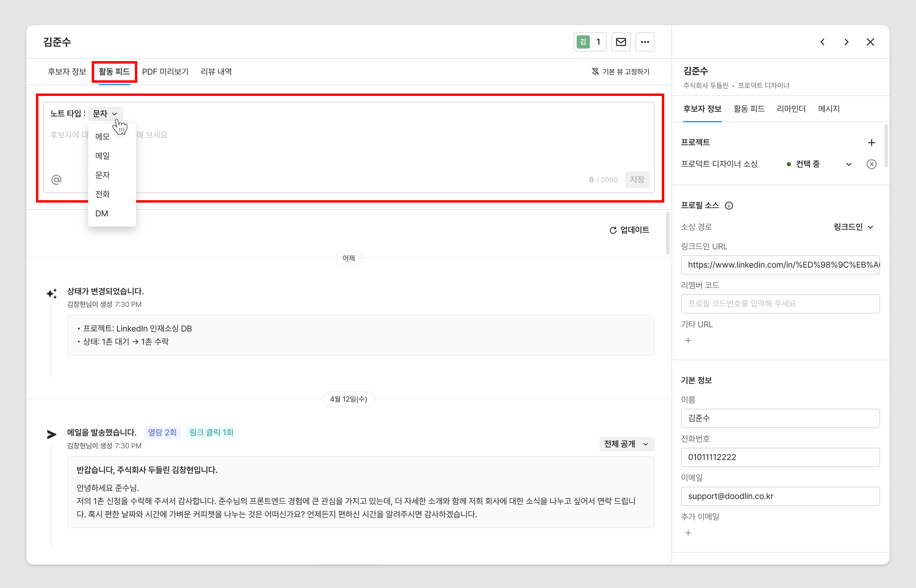Click the mail envelope icon in header
Image resolution: width=916 pixels, height=588 pixels.
point(620,42)
